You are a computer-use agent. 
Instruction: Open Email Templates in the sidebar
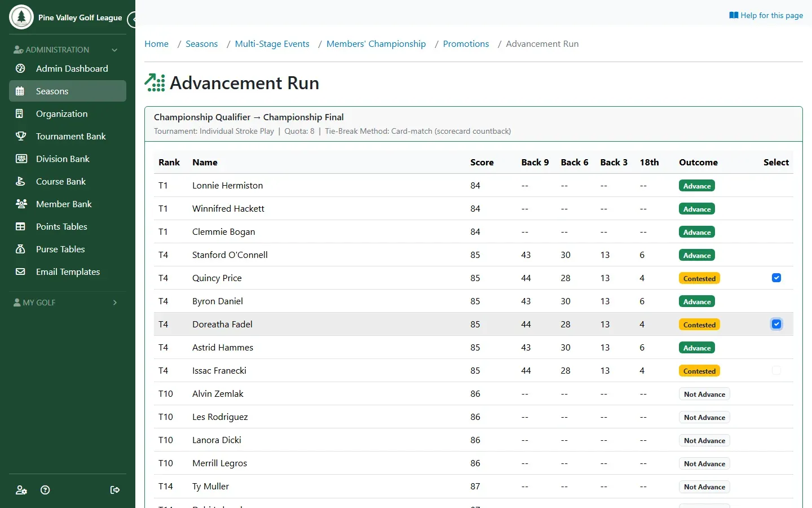(x=68, y=271)
